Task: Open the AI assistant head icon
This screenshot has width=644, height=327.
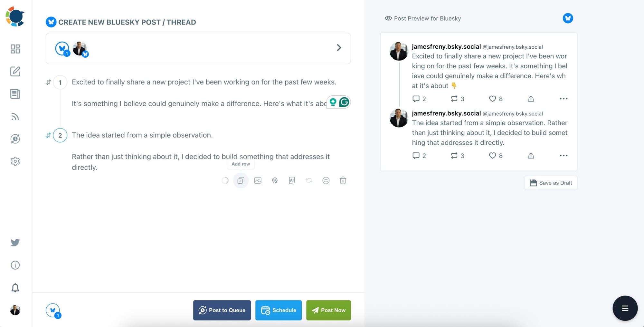Action: click(x=275, y=180)
